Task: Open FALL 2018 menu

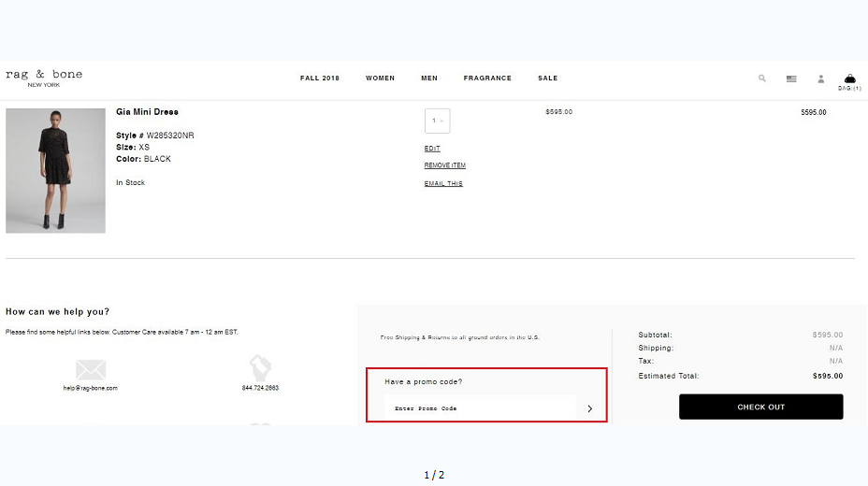Action: coord(319,78)
